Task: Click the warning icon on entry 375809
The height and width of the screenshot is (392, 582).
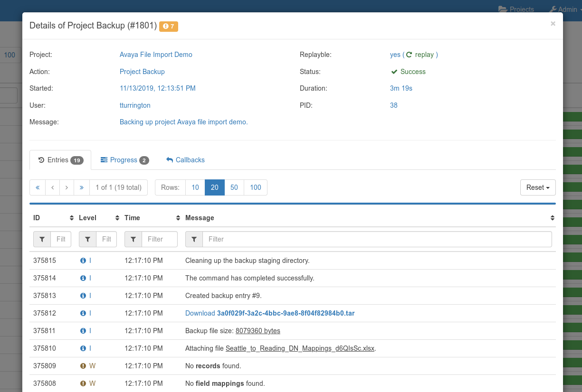Action: coord(83,366)
